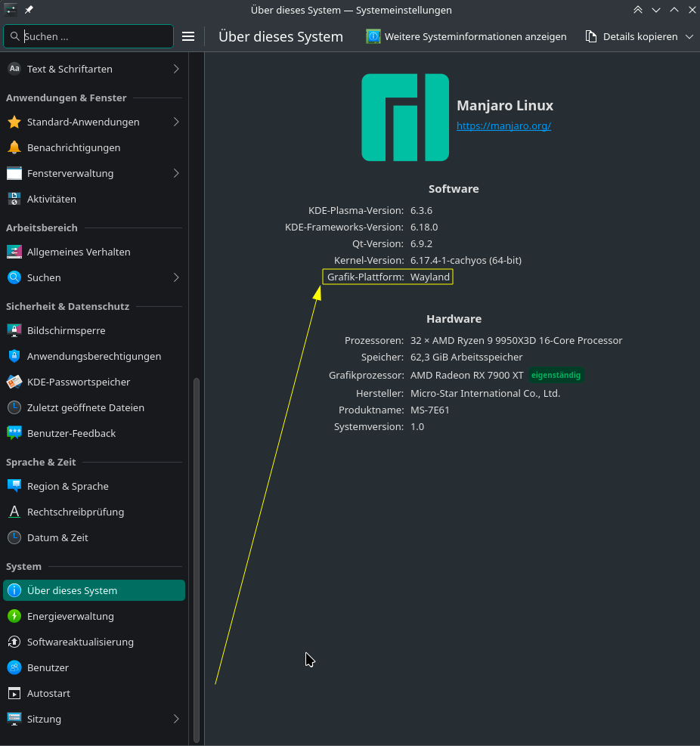This screenshot has width=700, height=746.
Task: Click the Rechtschreibprüfung letter A icon
Action: tap(14, 512)
